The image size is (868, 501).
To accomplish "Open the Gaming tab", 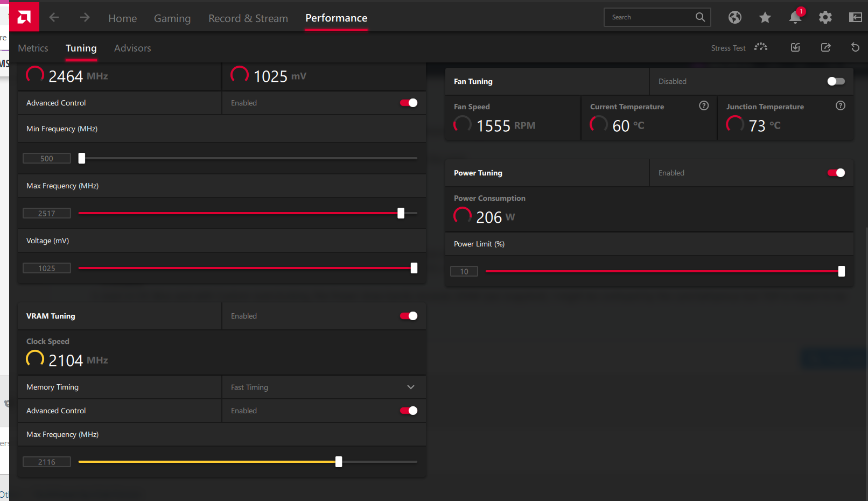I will (172, 18).
